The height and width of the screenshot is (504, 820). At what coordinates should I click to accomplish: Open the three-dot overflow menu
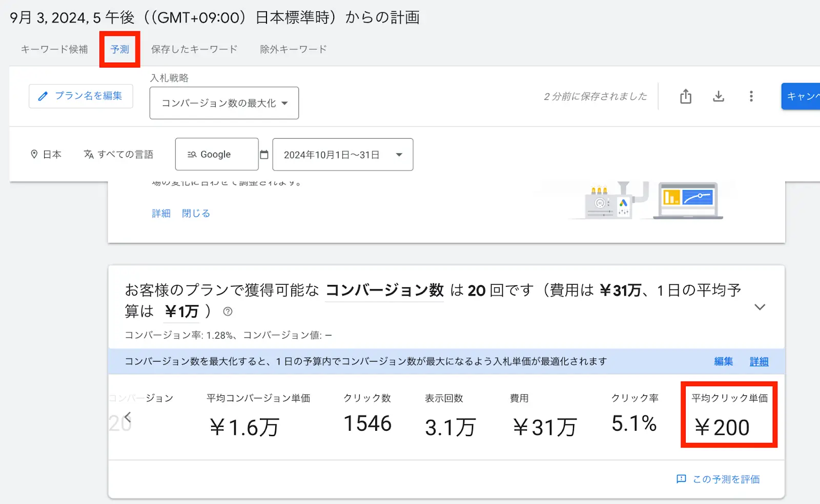point(751,96)
